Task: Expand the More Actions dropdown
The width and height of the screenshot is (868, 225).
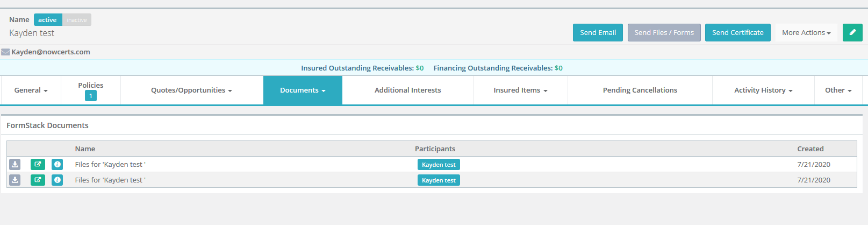Action: pyautogui.click(x=806, y=32)
